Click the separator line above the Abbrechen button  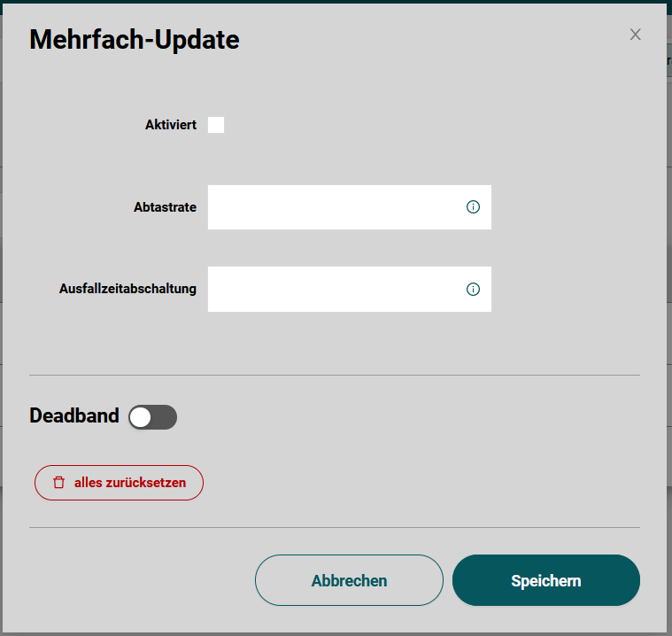[334, 527]
